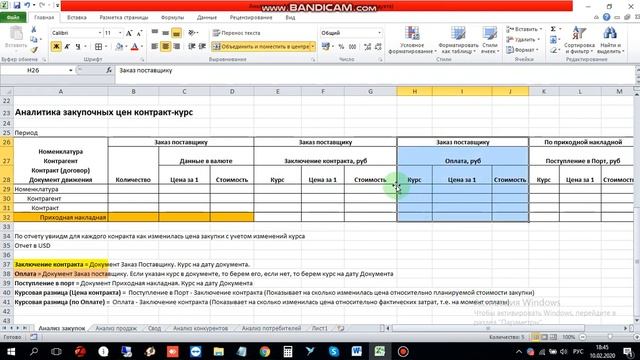Click the Fill down icon in editing group

[553, 40]
